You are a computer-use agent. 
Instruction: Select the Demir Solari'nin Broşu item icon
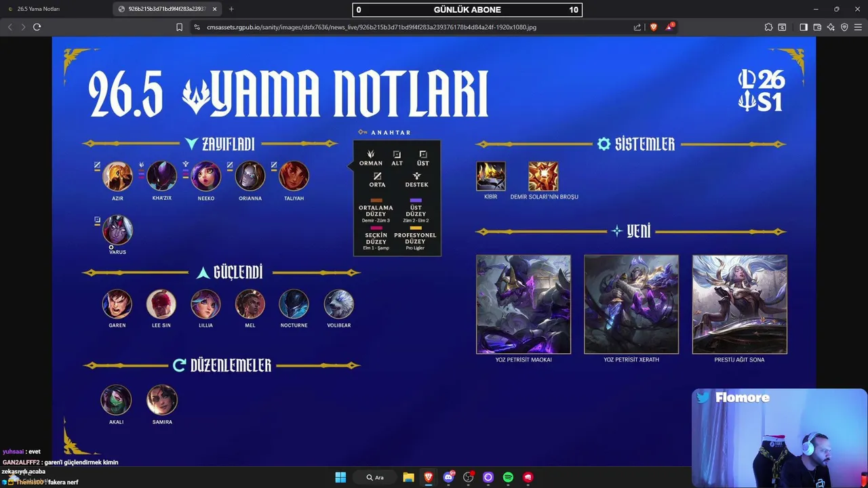pyautogui.click(x=543, y=176)
